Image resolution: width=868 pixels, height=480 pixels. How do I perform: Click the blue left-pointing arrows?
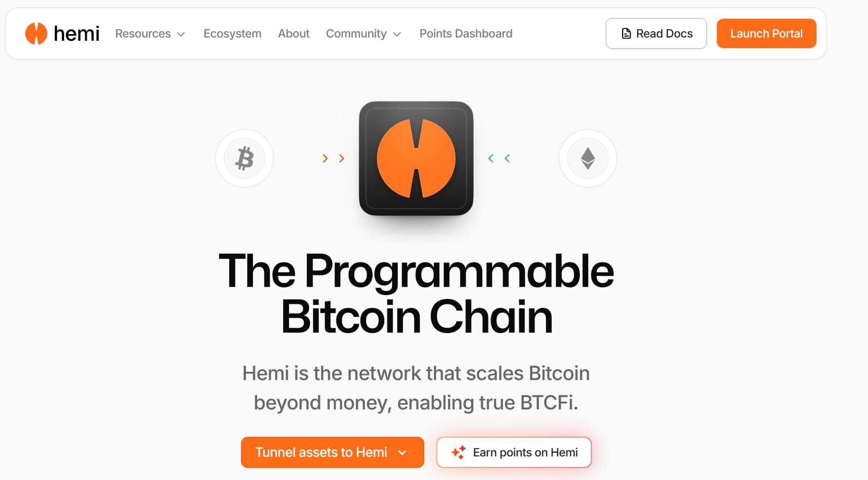499,158
